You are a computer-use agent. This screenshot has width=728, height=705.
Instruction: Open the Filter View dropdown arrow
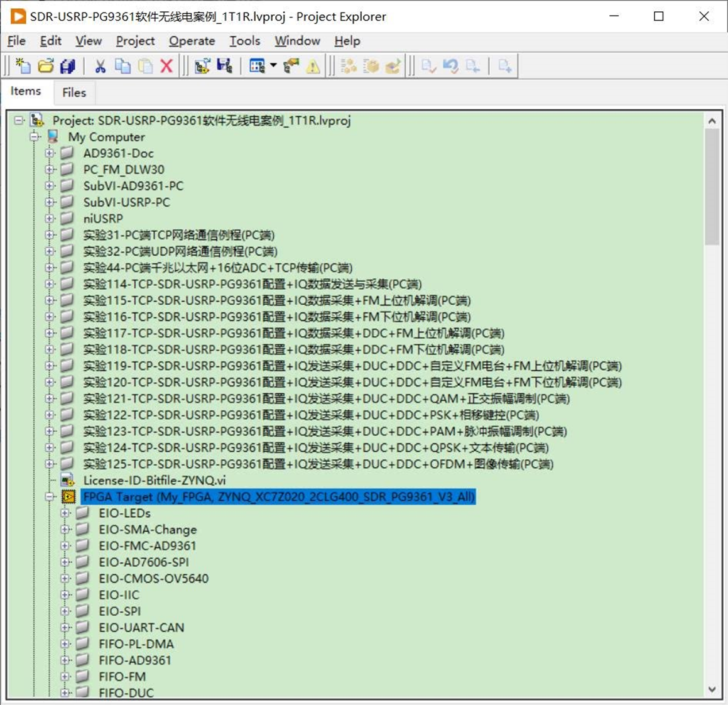[x=273, y=65]
